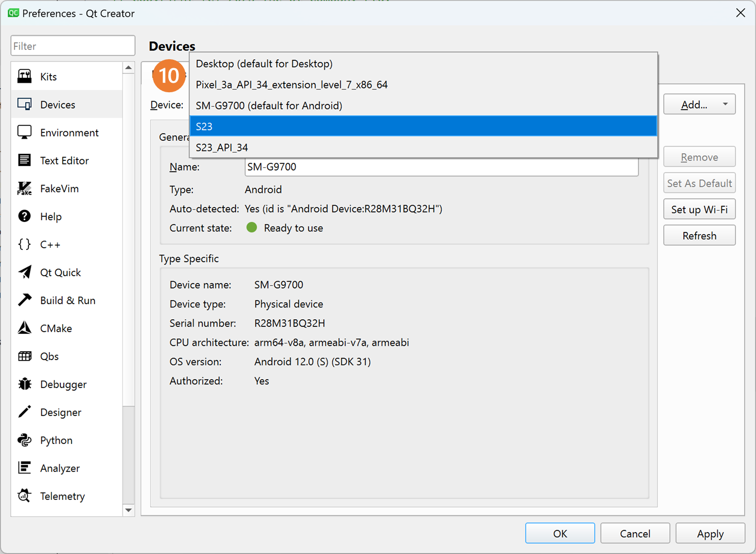Viewport: 756px width, 554px height.
Task: Select the C++ braces icon
Action: pos(25,244)
